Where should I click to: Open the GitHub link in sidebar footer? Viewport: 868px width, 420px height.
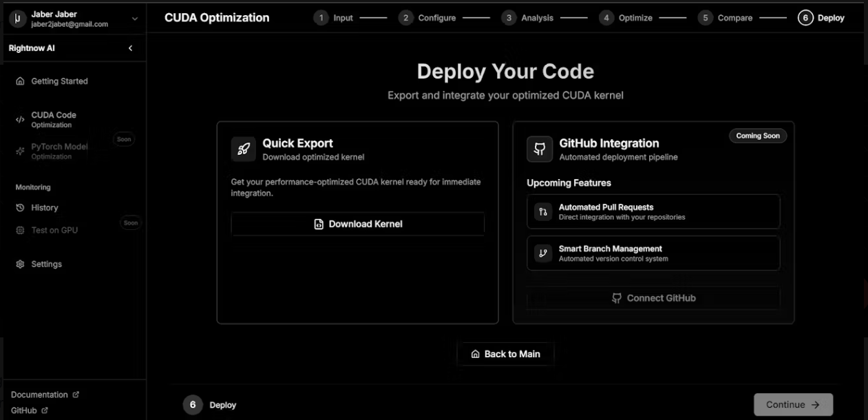tap(30, 411)
